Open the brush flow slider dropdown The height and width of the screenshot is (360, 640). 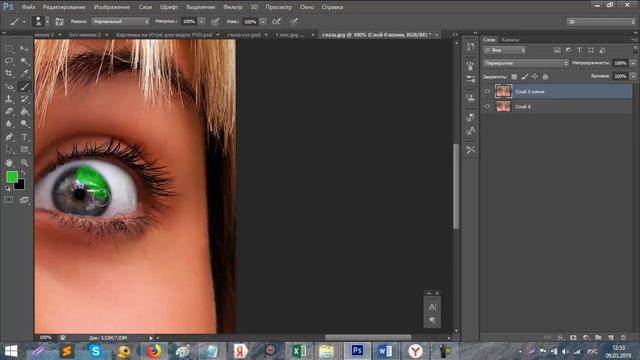click(263, 21)
